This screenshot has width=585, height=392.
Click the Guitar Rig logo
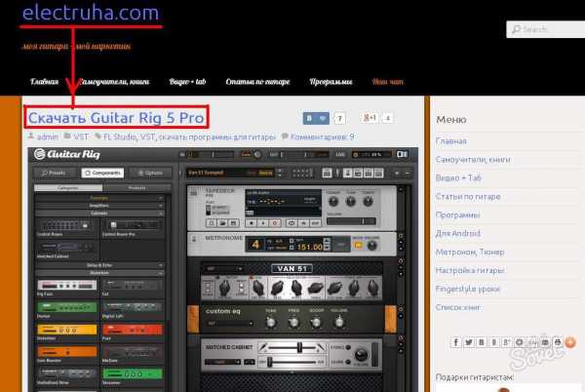[67, 154]
